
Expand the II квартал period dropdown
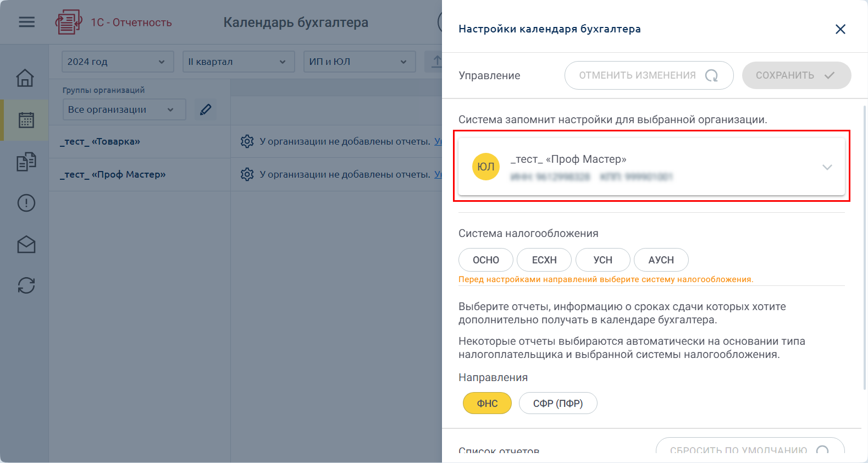pyautogui.click(x=238, y=62)
